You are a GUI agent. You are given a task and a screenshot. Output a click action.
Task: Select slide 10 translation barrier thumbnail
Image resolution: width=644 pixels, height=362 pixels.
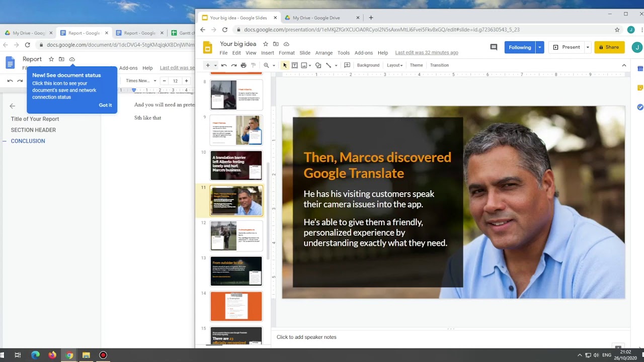(x=236, y=165)
